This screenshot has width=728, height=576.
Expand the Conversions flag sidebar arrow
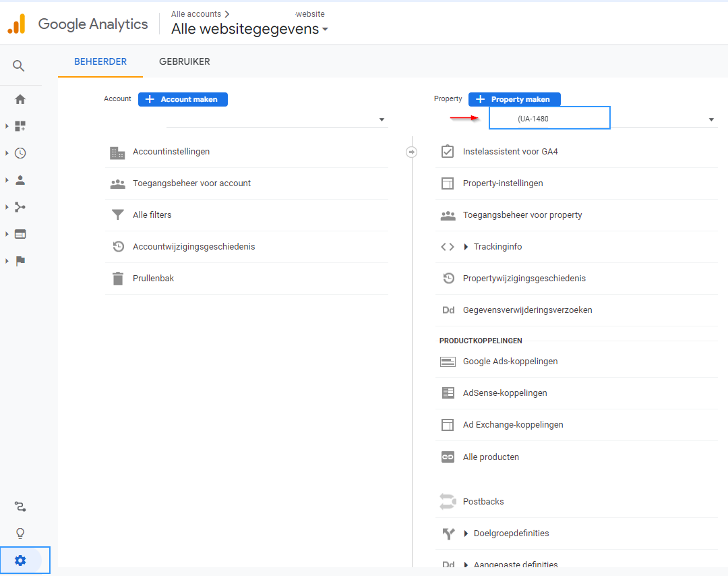coord(7,261)
